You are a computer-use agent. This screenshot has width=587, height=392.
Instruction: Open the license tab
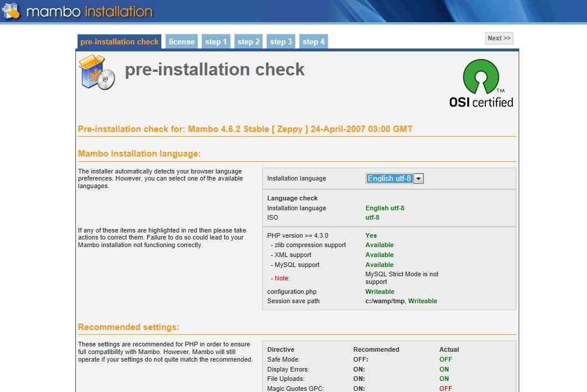[182, 41]
